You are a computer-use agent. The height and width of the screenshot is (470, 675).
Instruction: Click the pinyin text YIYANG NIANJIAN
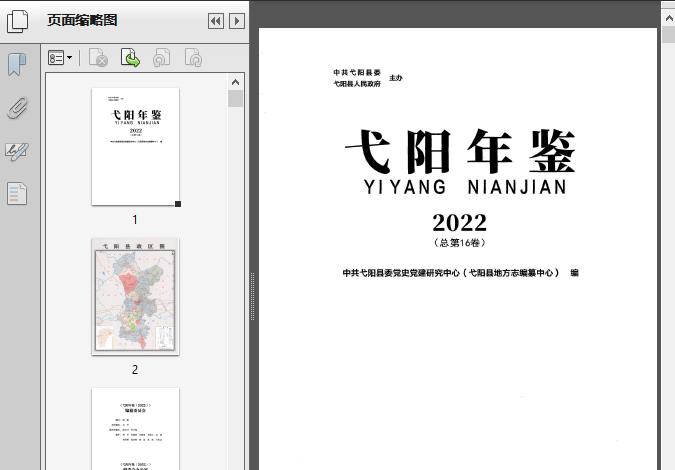pos(465,187)
